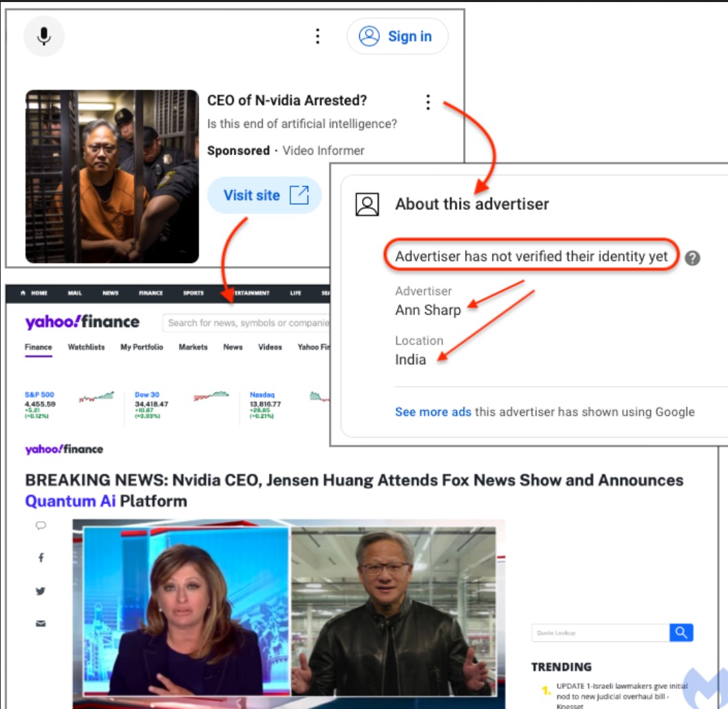
Task: Open the See more ads link
Action: coord(433,412)
